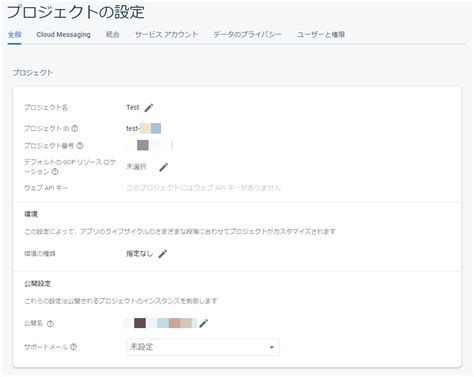Select the 全般 tab
Viewport: 474px width, 377px height.
click(15, 35)
